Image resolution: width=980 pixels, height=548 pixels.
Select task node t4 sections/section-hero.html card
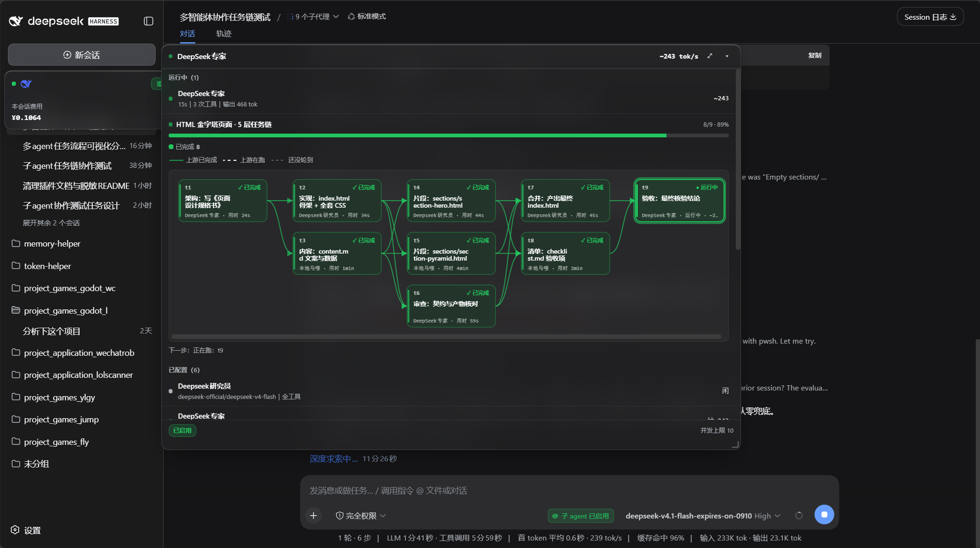point(451,201)
